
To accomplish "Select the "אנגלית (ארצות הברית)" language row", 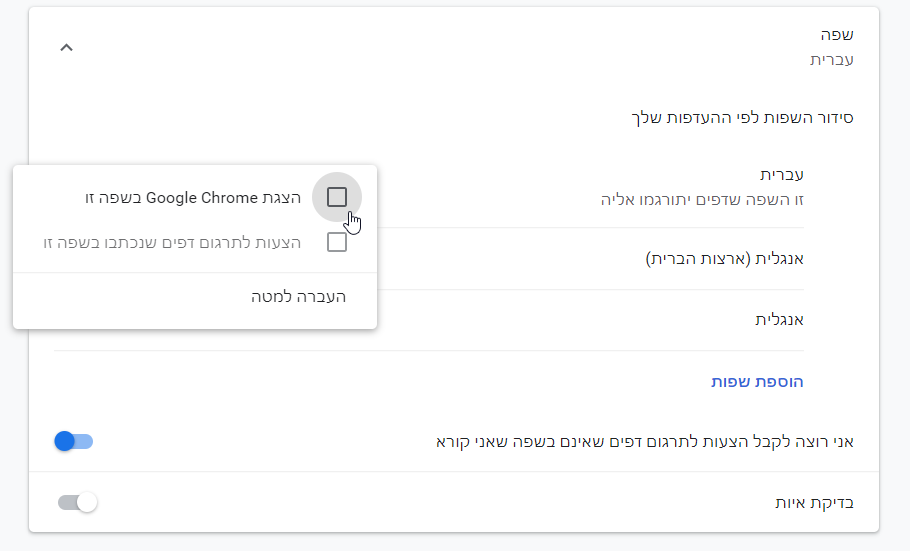I will click(x=724, y=259).
